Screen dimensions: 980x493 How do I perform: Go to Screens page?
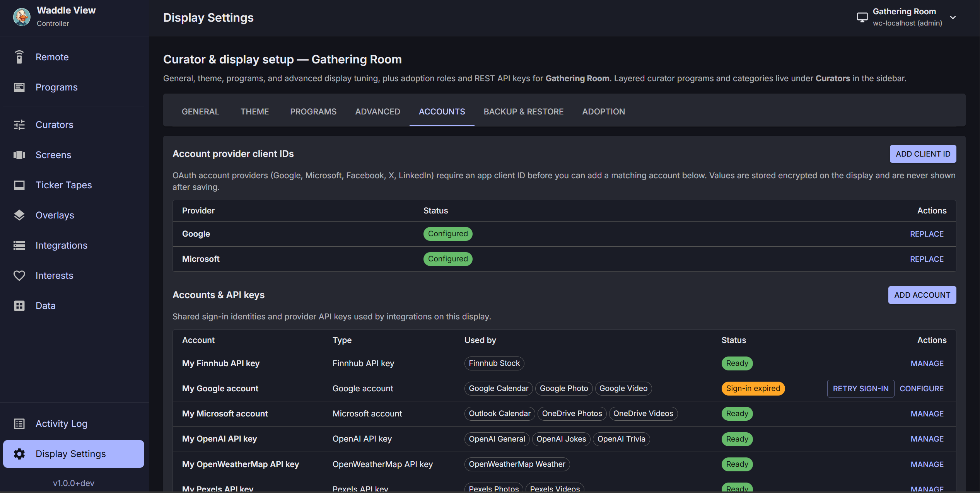[73, 155]
